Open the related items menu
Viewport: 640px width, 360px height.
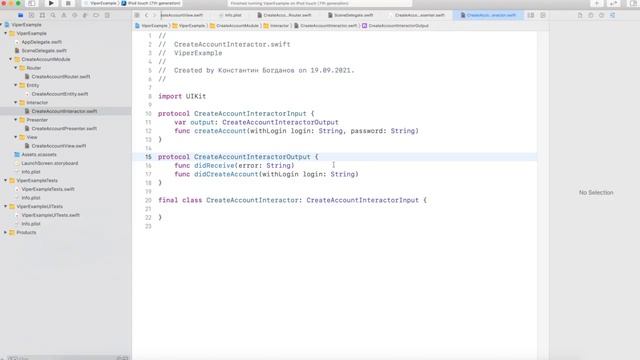(137, 15)
